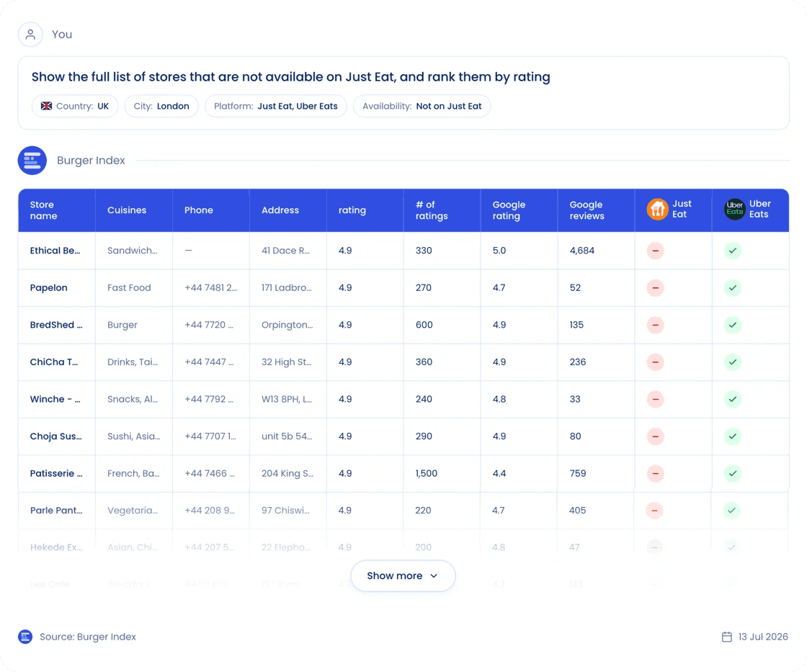Click the calendar icon beside 13 Jul 2026
The width and height of the screenshot is (807, 672).
coord(727,637)
